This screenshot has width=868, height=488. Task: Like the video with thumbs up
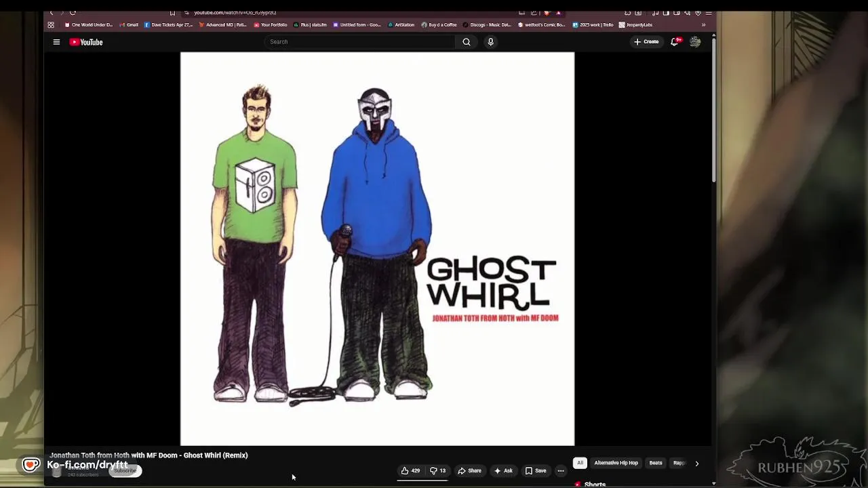tap(410, 470)
